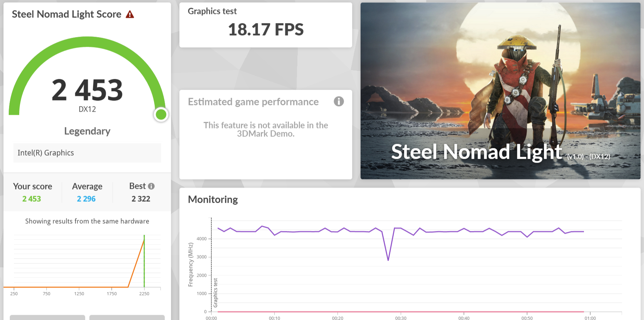Click the large 2 453 score inside the gauge
The width and height of the screenshot is (644, 320).
(87, 90)
